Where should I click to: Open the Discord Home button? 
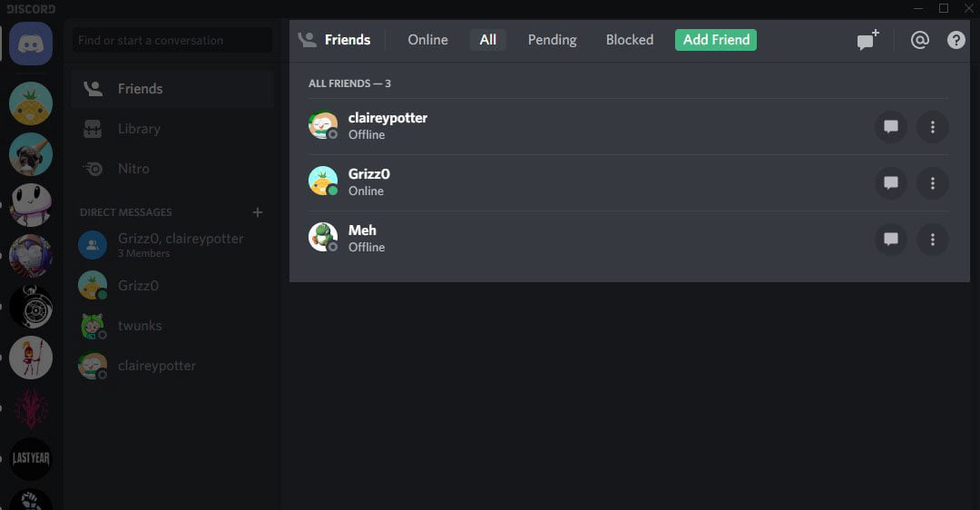point(31,44)
